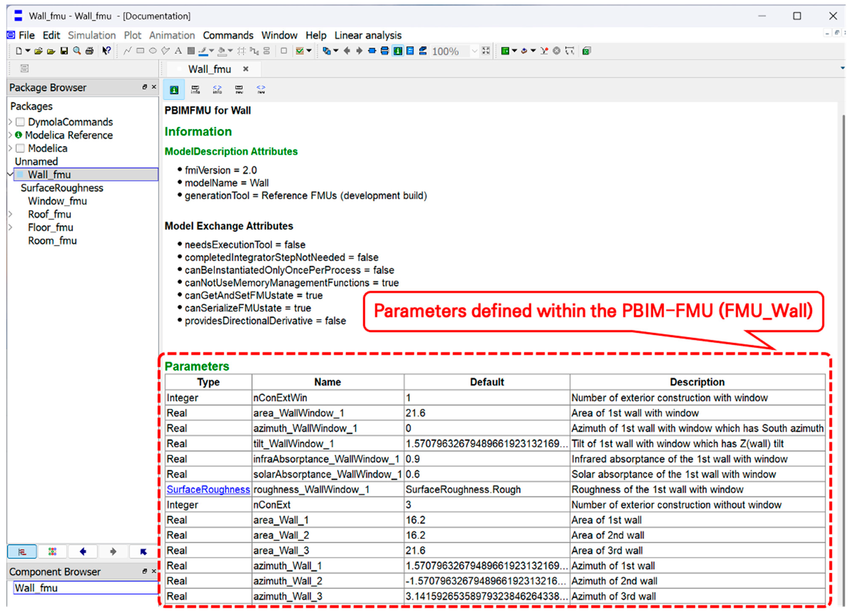Expand the Roof_fmu tree node
850x616 pixels.
[x=11, y=214]
